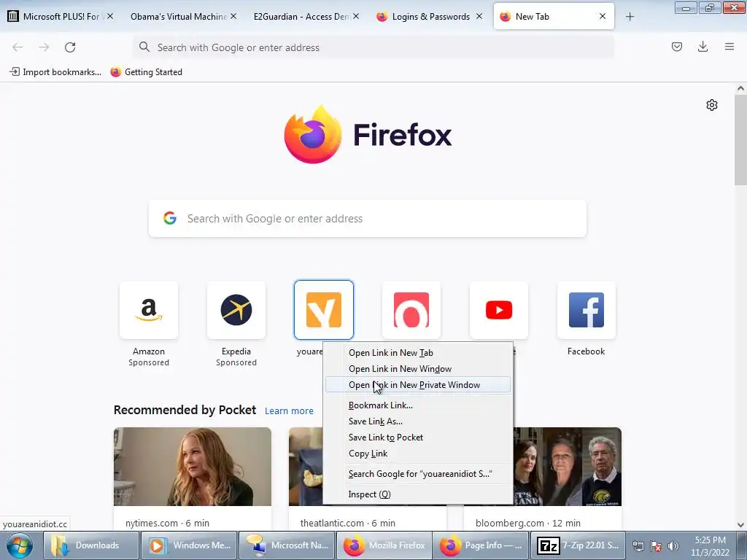The image size is (747, 560).
Task: Choose Open Link in New Tab
Action: 418,353
